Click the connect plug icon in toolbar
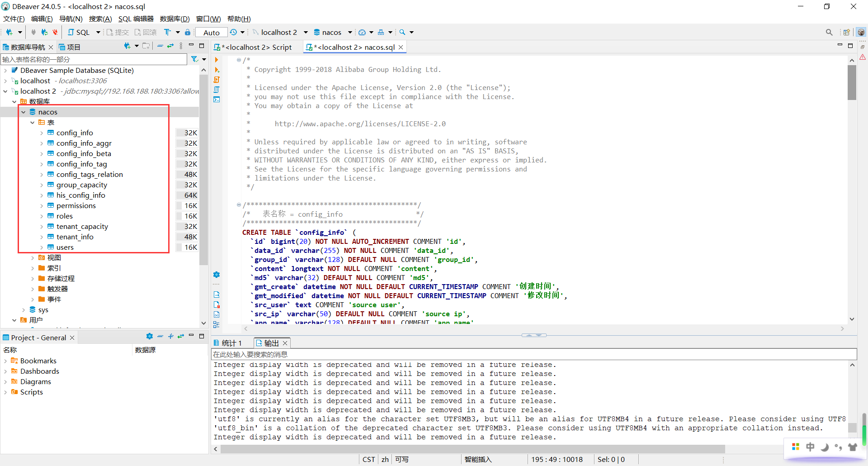The width and height of the screenshot is (868, 466). pyautogui.click(x=33, y=32)
